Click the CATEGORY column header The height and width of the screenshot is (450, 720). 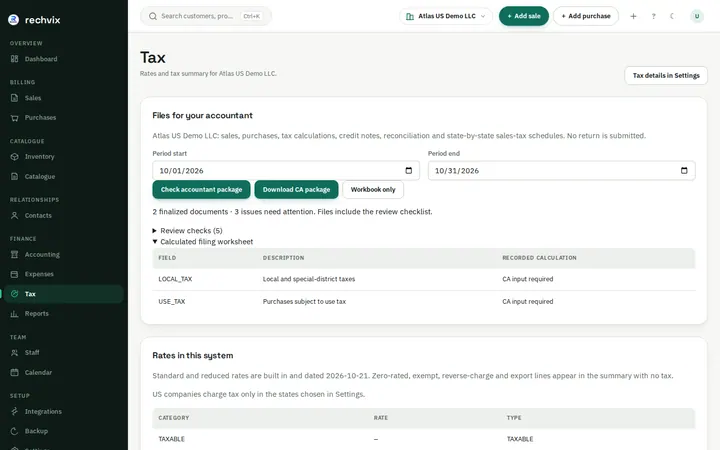(x=174, y=418)
